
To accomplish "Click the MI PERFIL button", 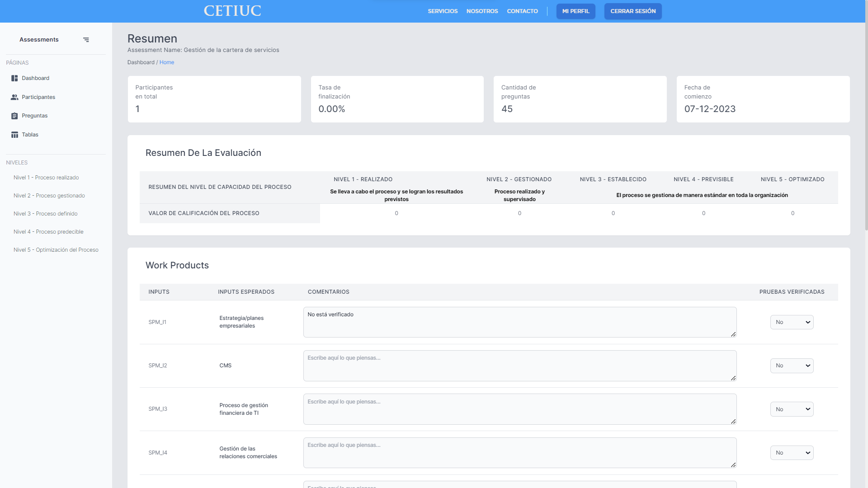I will pyautogui.click(x=576, y=11).
